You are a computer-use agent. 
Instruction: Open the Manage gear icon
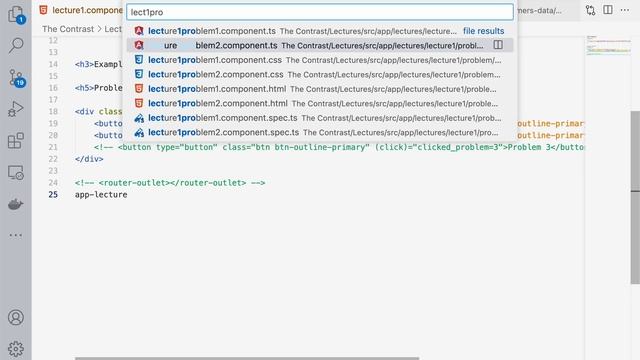(16, 349)
